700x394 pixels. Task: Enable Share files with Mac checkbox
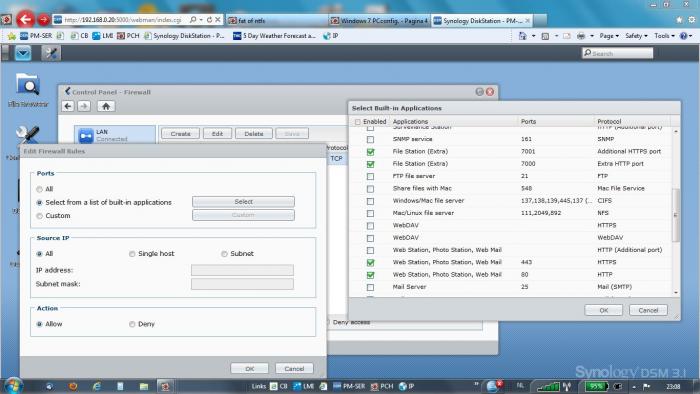(x=371, y=189)
